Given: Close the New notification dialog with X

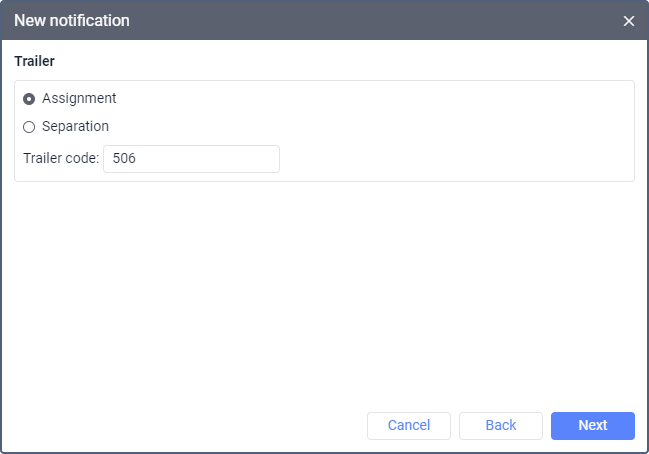Looking at the screenshot, I should [629, 21].
